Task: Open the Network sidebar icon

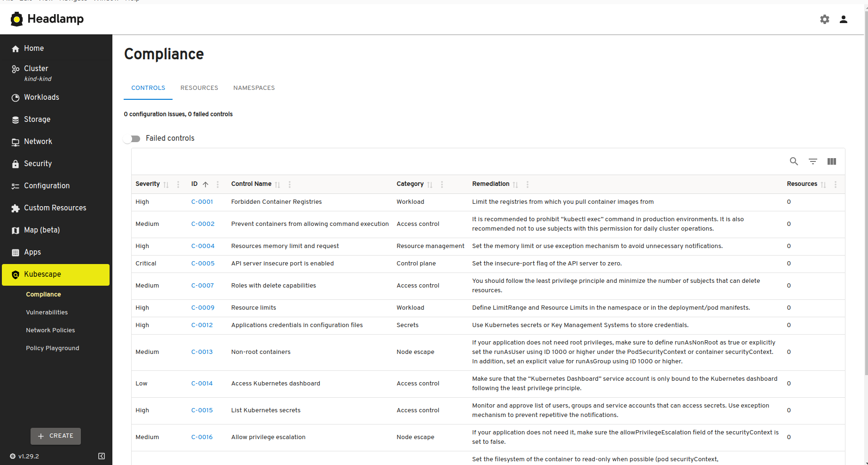Action: tap(16, 142)
